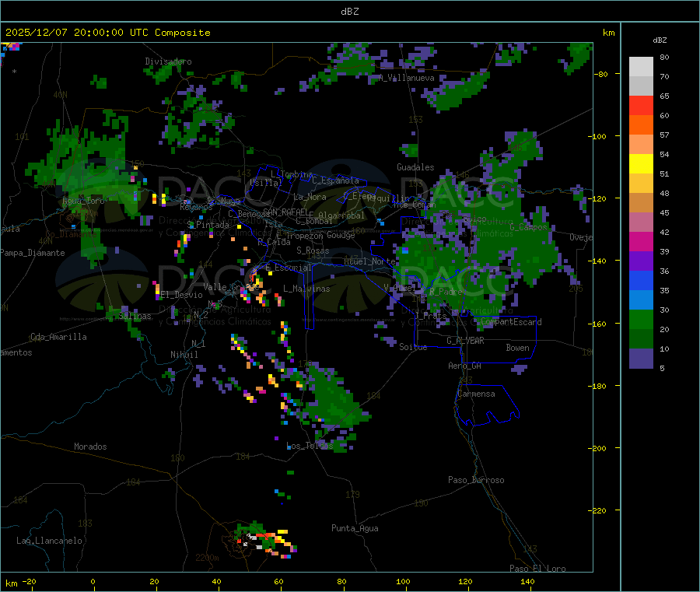Screen dimensions: 700x592
Task: Select the bright green 20-30 dBZ swatch
Action: coord(641,319)
